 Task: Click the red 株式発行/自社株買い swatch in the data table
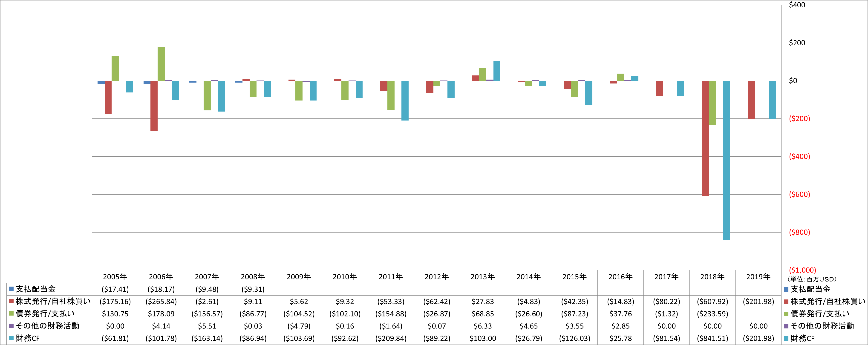[11, 302]
